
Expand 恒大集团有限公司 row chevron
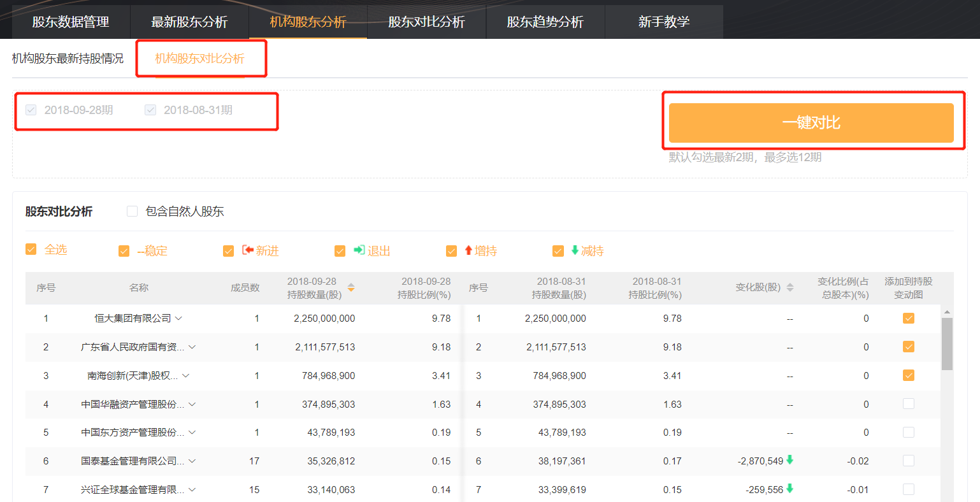(178, 319)
